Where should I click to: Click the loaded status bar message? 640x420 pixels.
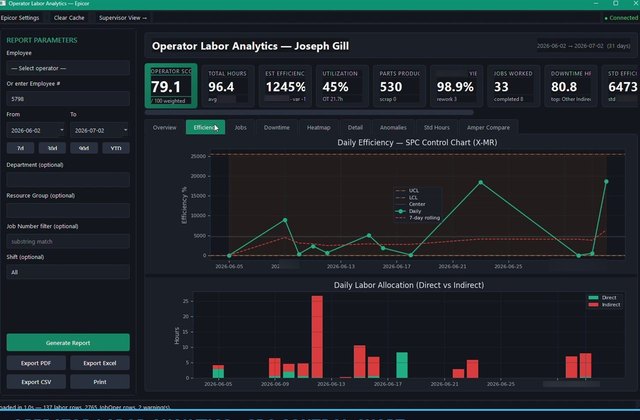coord(85,407)
